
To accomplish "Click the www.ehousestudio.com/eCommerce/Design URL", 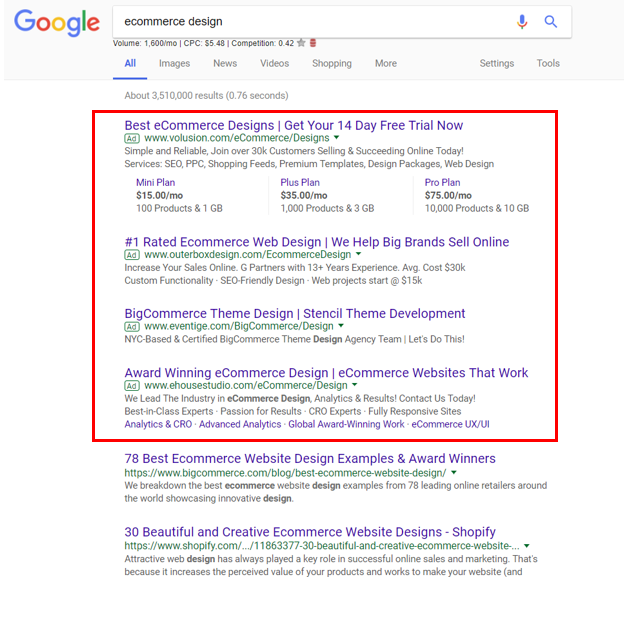I will point(246,385).
